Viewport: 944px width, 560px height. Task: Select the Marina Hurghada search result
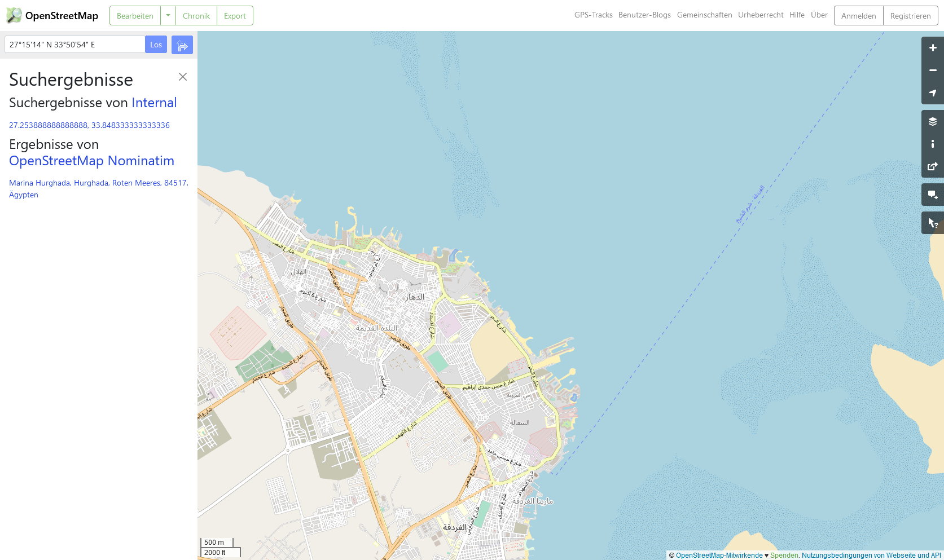coord(99,189)
